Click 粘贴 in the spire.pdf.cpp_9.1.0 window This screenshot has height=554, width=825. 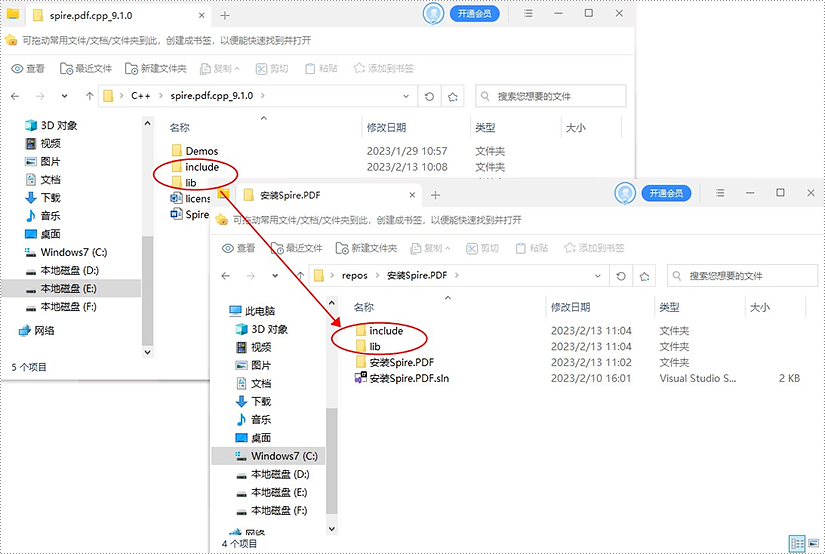point(321,68)
